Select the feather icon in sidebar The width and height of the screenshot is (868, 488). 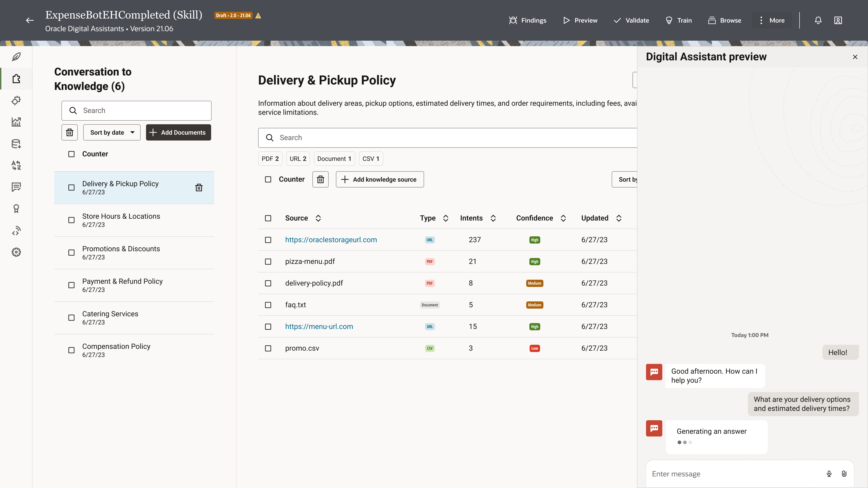click(x=16, y=56)
